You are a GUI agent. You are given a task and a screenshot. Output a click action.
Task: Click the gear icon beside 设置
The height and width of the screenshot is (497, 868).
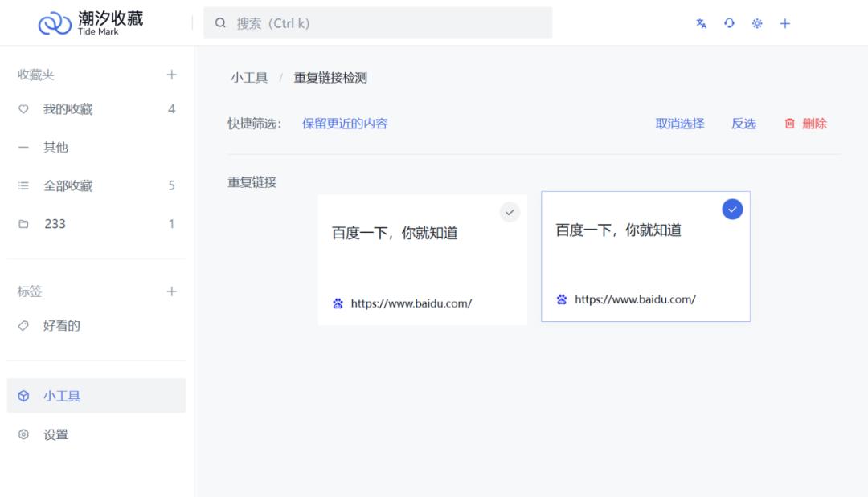tap(23, 434)
